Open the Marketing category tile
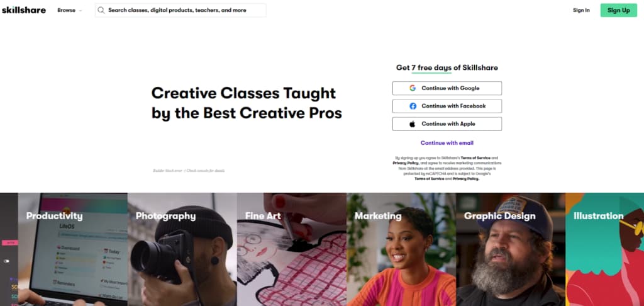The height and width of the screenshot is (306, 644). coord(401,249)
